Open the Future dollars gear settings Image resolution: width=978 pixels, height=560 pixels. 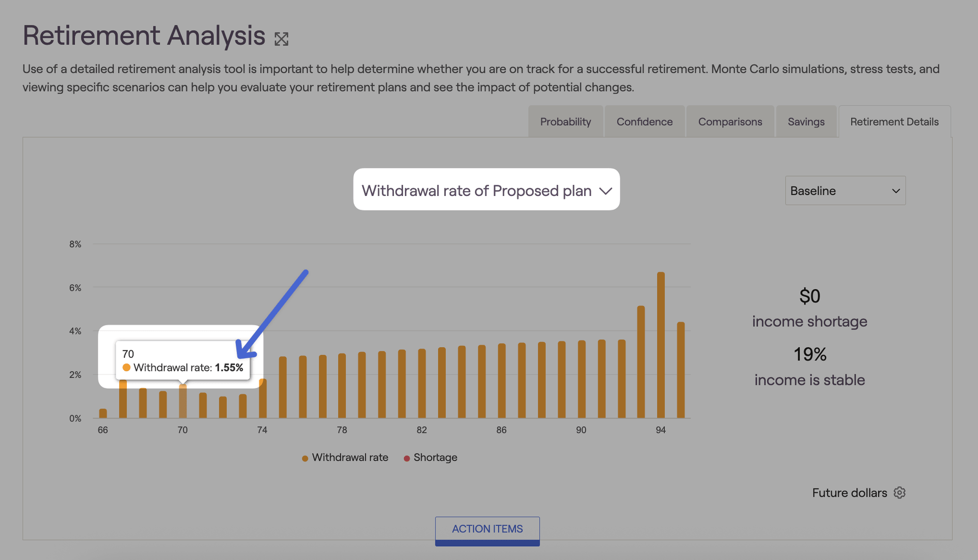point(900,493)
